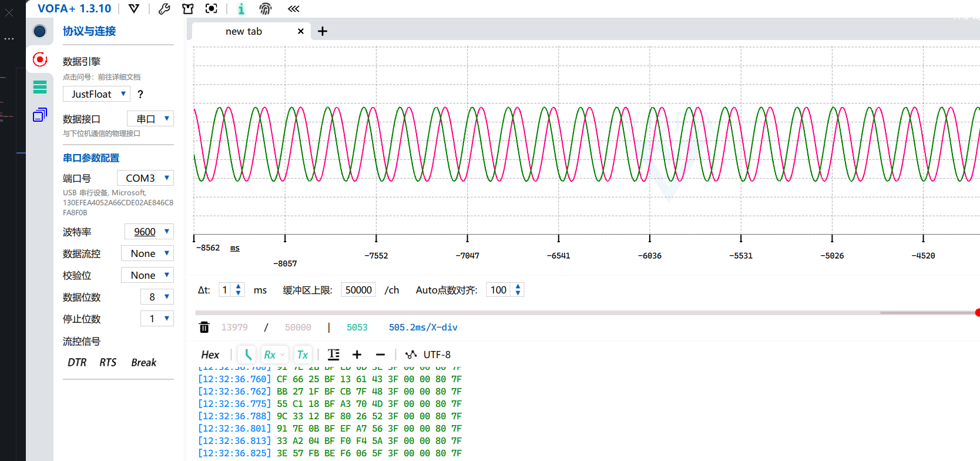Click the 5053 point count readout
The image size is (980, 461).
coord(357,327)
